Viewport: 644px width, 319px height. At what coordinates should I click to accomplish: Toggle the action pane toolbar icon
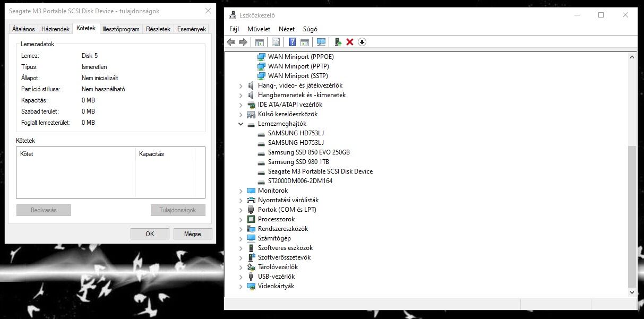(305, 42)
